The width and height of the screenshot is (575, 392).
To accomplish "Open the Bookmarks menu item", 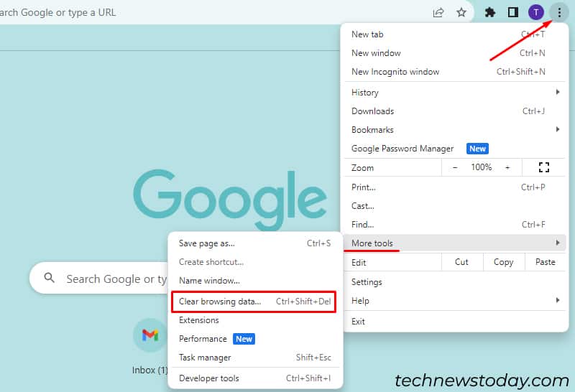I will point(455,130).
